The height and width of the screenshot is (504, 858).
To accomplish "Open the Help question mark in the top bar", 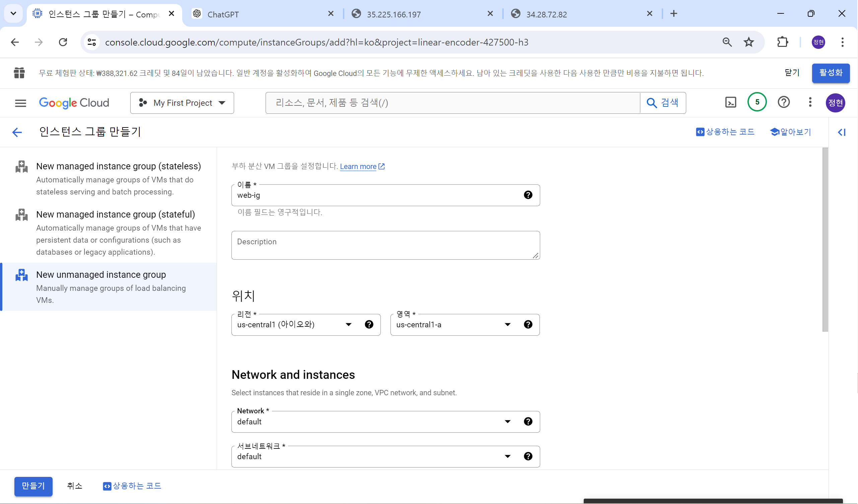I will pos(783,102).
